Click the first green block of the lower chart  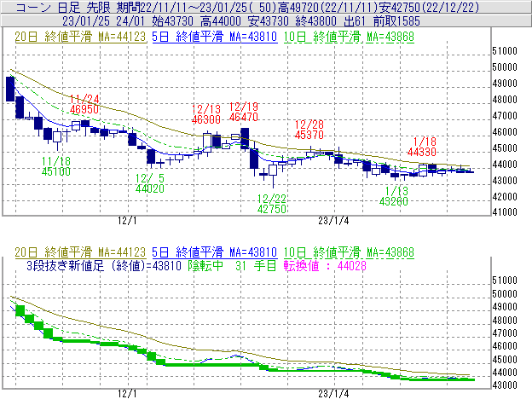pos(20,310)
